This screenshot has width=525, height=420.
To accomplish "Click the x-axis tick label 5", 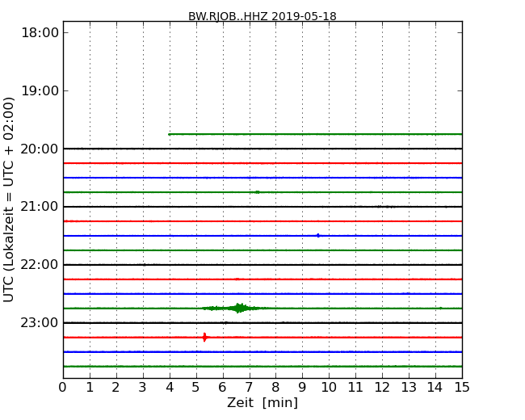I will point(195,387).
